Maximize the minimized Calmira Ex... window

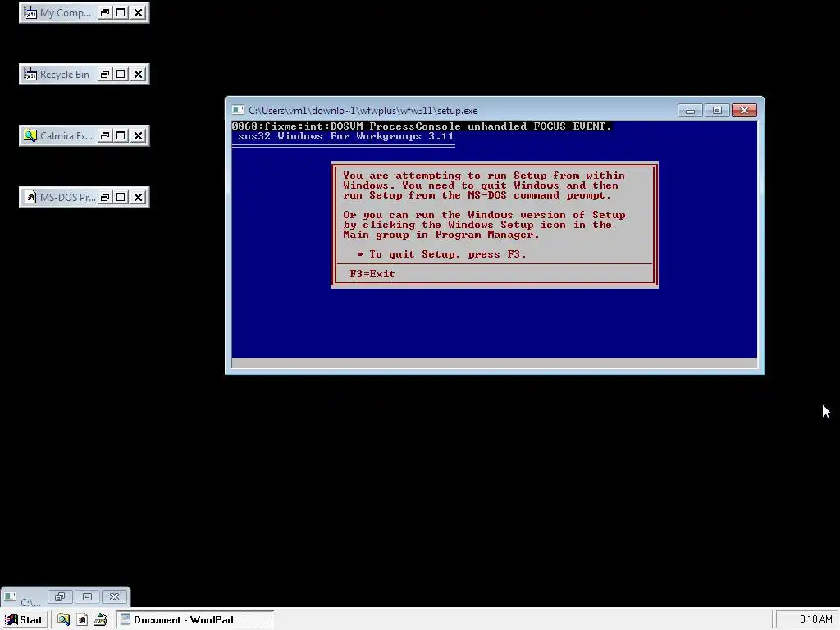pyautogui.click(x=121, y=136)
